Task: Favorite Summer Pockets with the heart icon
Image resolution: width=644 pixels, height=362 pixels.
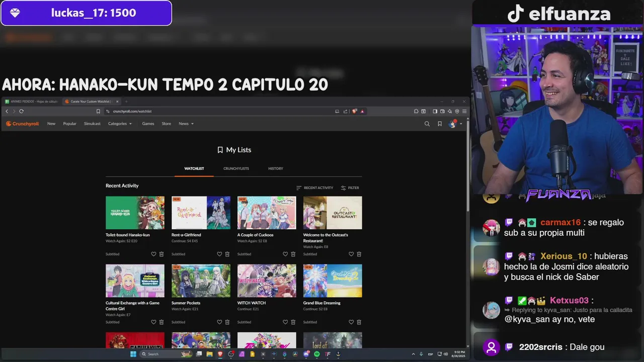Action: click(219, 322)
